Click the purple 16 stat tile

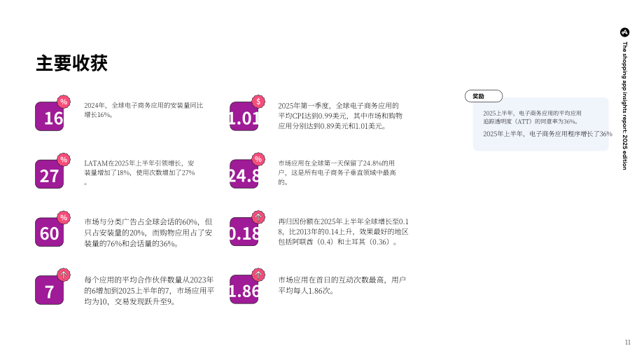(49, 116)
